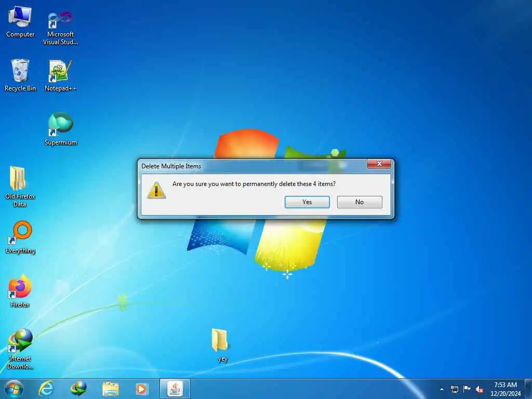Open Windows Media Player taskbar icon
Image resolution: width=532 pixels, height=399 pixels.
point(141,389)
